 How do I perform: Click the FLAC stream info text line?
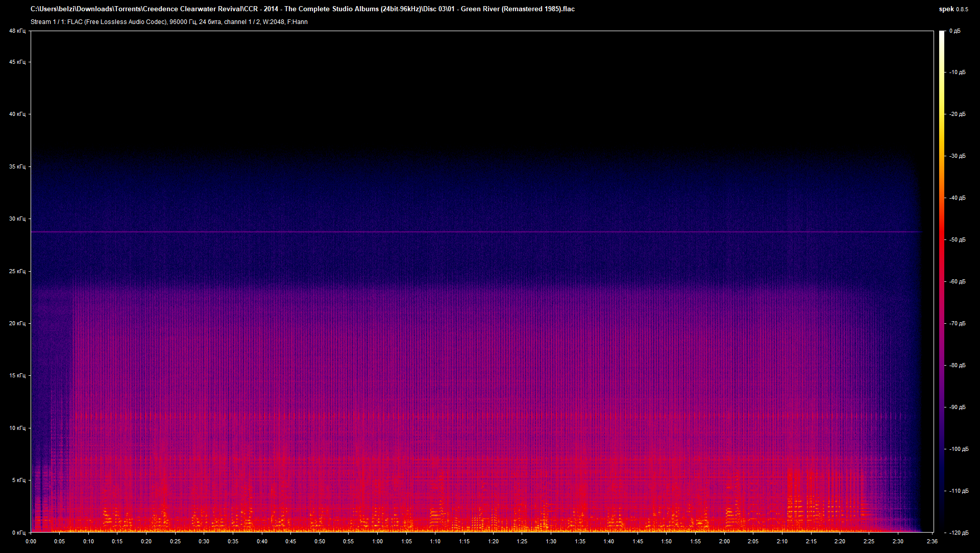tap(169, 22)
